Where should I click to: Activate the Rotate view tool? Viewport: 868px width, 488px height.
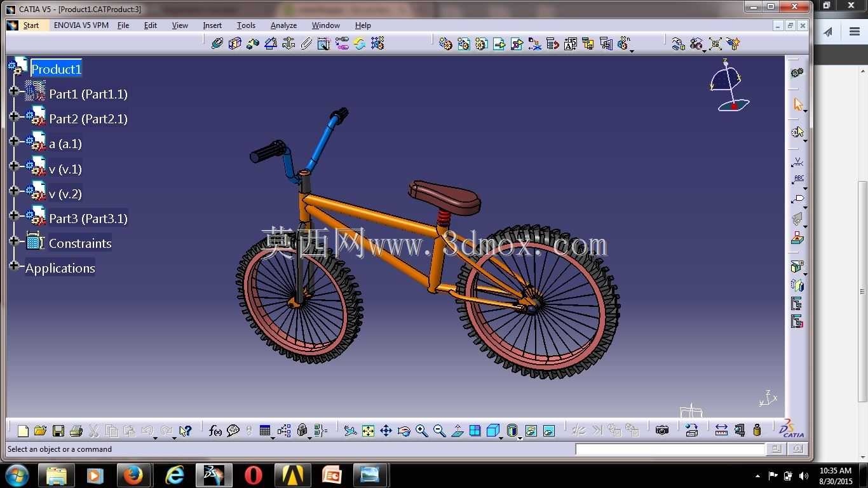coord(403,431)
